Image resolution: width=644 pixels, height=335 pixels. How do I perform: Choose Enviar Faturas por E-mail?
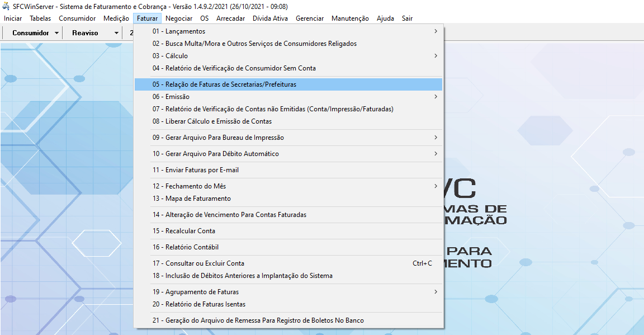tap(196, 170)
